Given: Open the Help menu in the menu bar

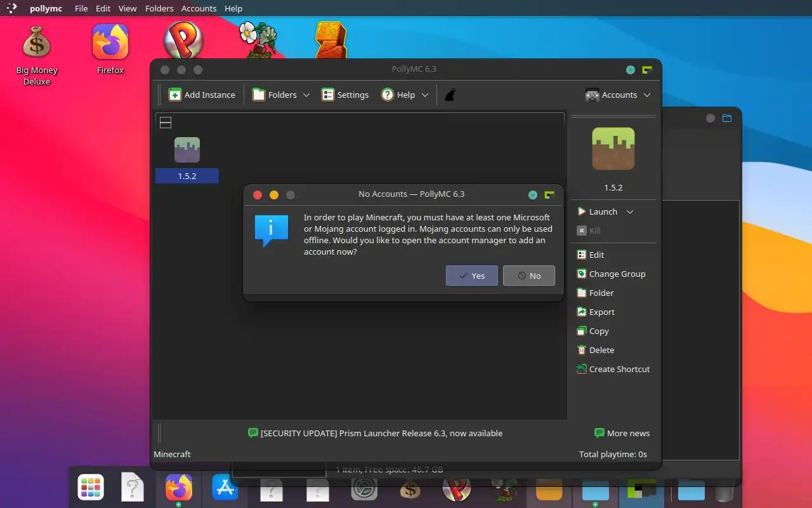Looking at the screenshot, I should click(233, 8).
